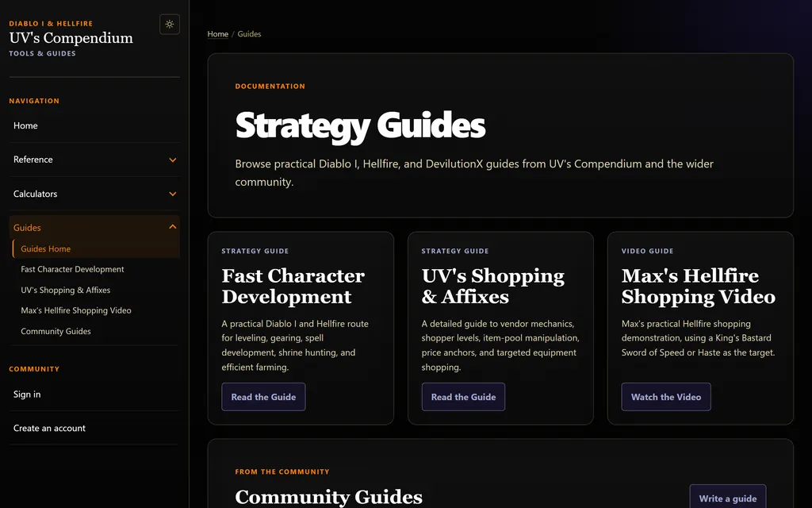Read the Guide for UV's Shopping & Affixes

point(463,397)
